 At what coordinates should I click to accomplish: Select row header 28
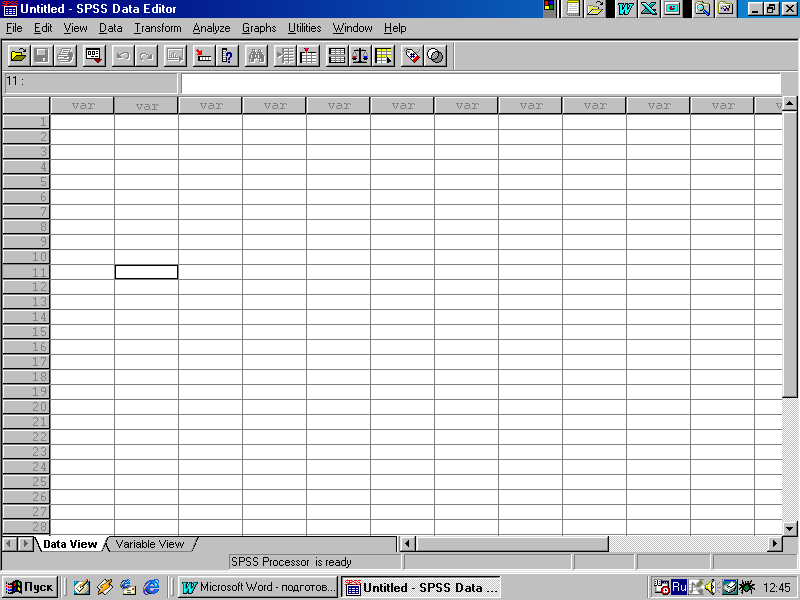click(x=26, y=527)
